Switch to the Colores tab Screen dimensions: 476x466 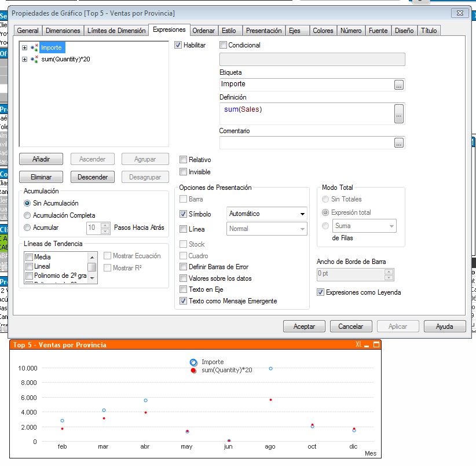(323, 31)
